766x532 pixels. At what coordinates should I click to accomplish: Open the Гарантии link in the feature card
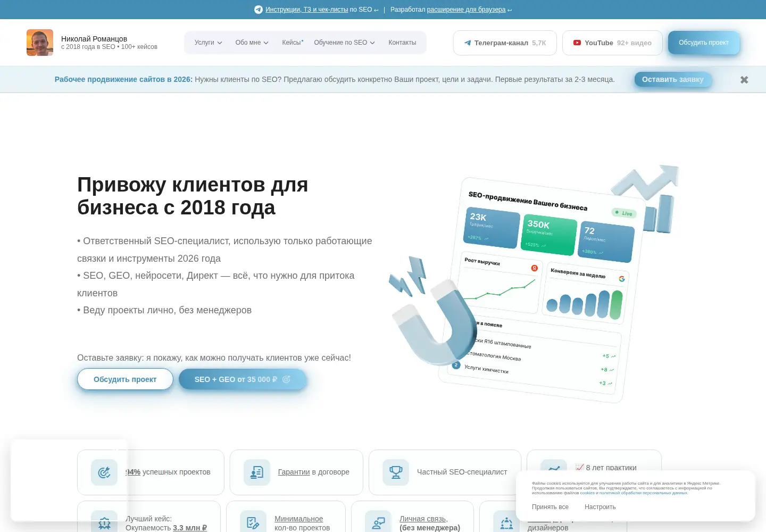point(294,472)
